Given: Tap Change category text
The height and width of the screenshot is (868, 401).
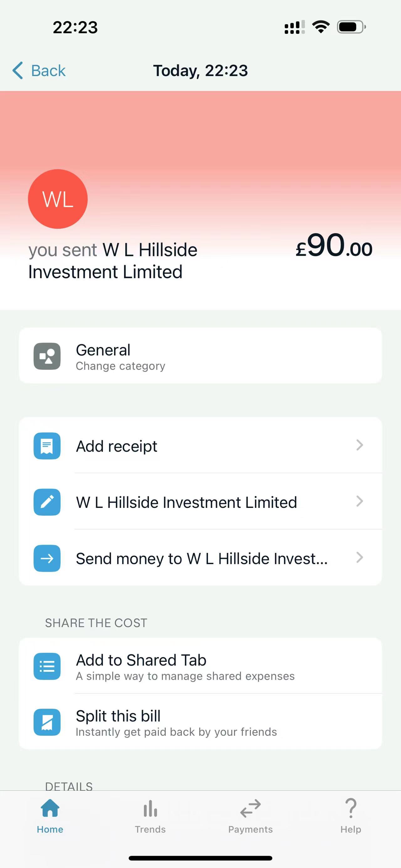Looking at the screenshot, I should [120, 366].
